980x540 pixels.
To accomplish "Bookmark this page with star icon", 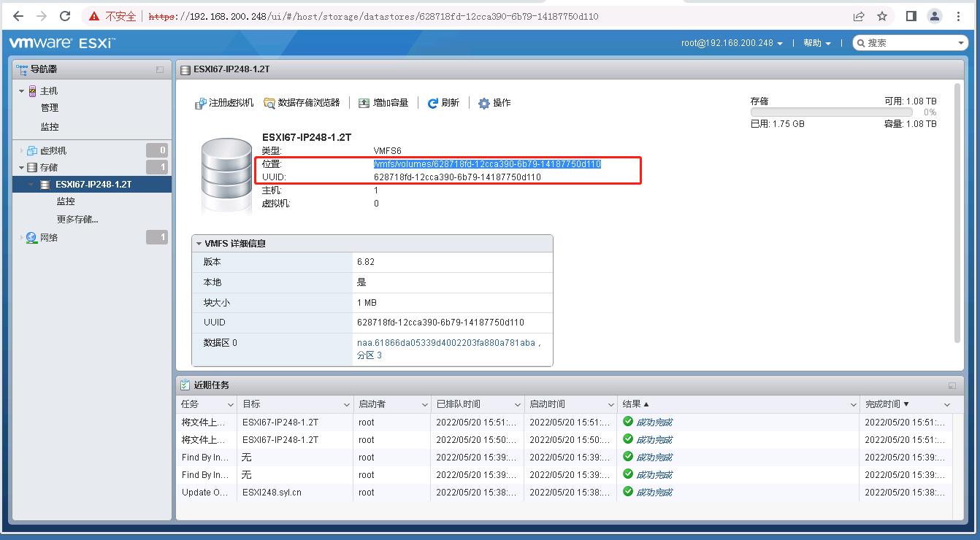I will coord(882,16).
